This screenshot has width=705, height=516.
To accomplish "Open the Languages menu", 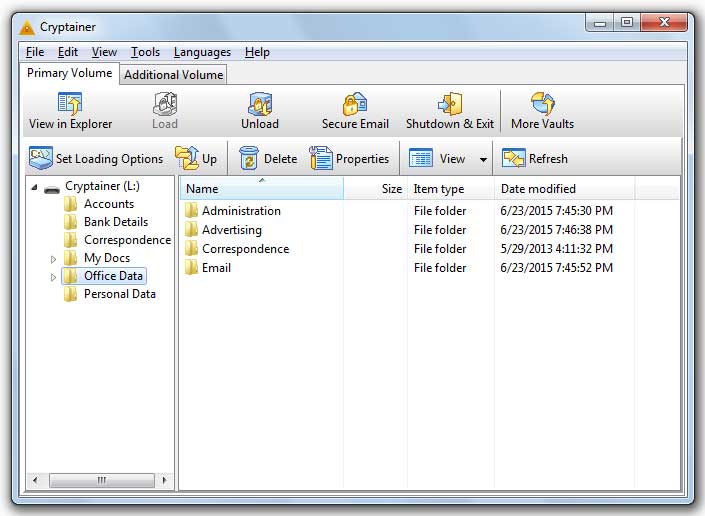I will point(202,52).
